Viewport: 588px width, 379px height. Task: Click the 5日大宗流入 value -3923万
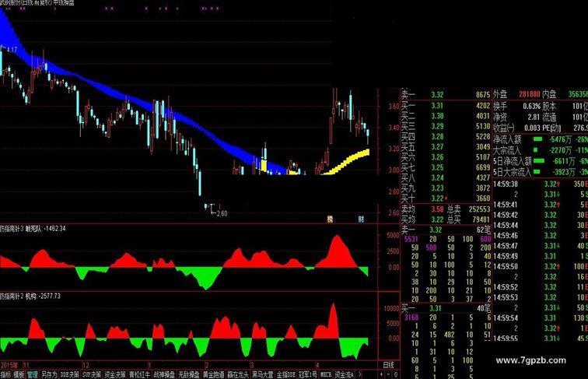[x=563, y=172]
